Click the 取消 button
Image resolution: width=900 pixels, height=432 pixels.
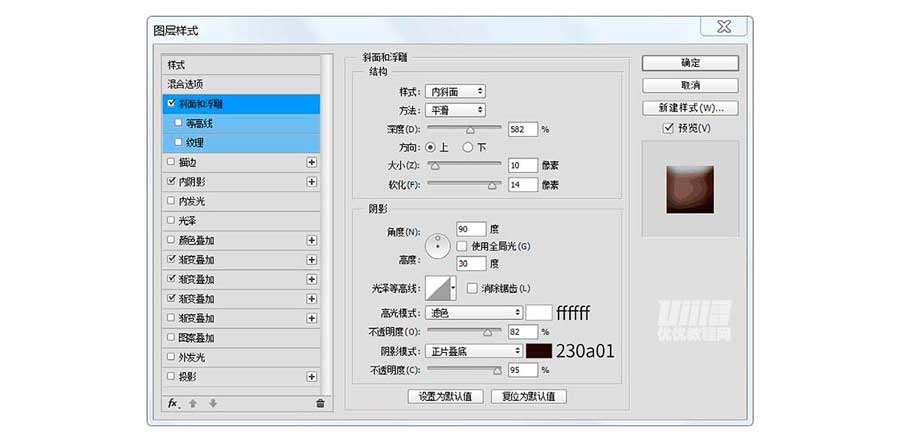(x=690, y=85)
